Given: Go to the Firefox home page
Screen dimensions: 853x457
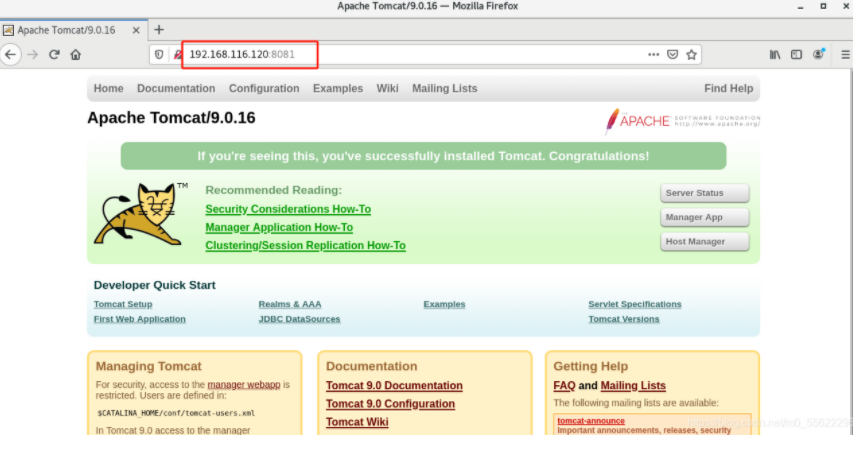Looking at the screenshot, I should tap(76, 54).
